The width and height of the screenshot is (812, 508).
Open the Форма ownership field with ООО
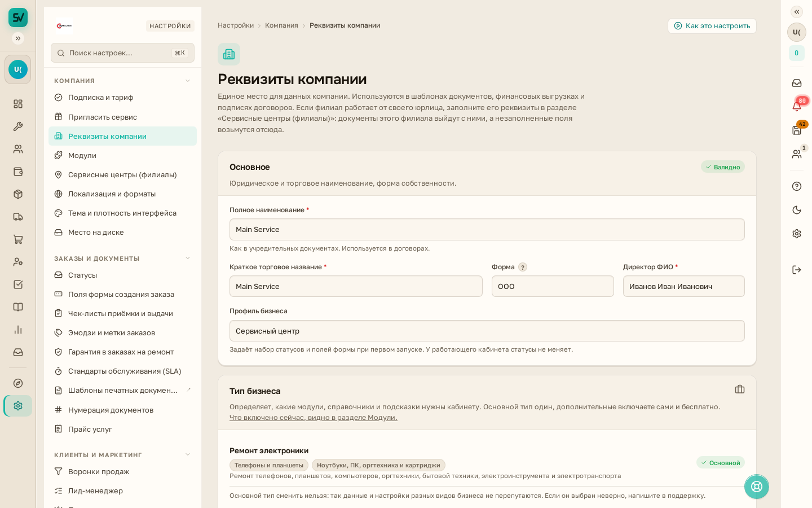pos(553,286)
